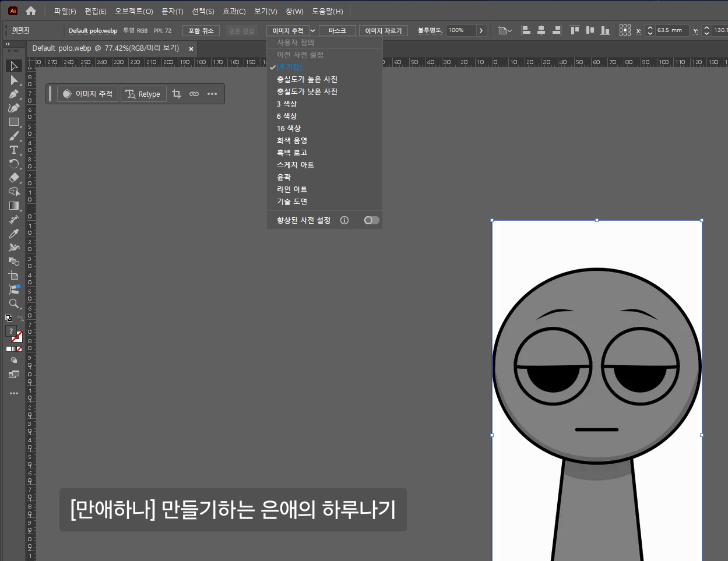
Task: Open the 문자(T) menu
Action: (x=173, y=11)
